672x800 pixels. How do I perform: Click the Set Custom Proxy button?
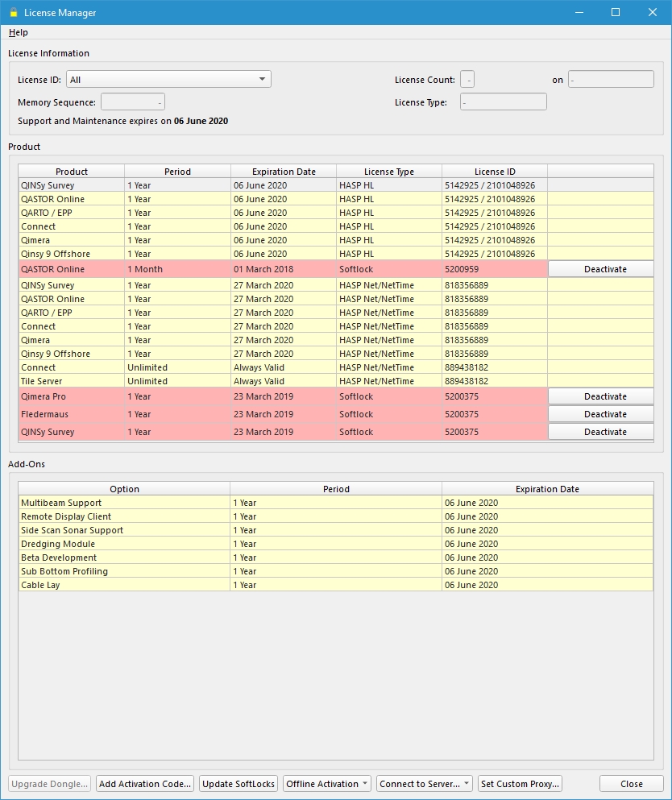point(520,784)
